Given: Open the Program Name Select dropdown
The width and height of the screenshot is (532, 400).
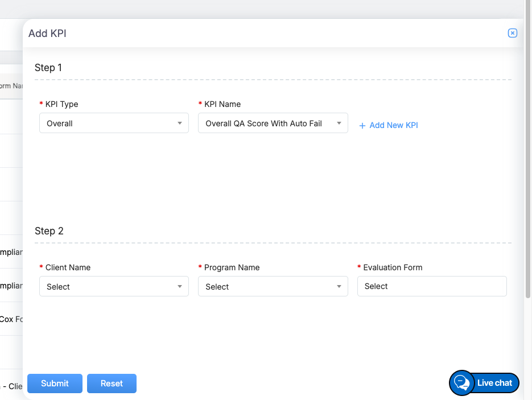Looking at the screenshot, I should coord(267,286).
